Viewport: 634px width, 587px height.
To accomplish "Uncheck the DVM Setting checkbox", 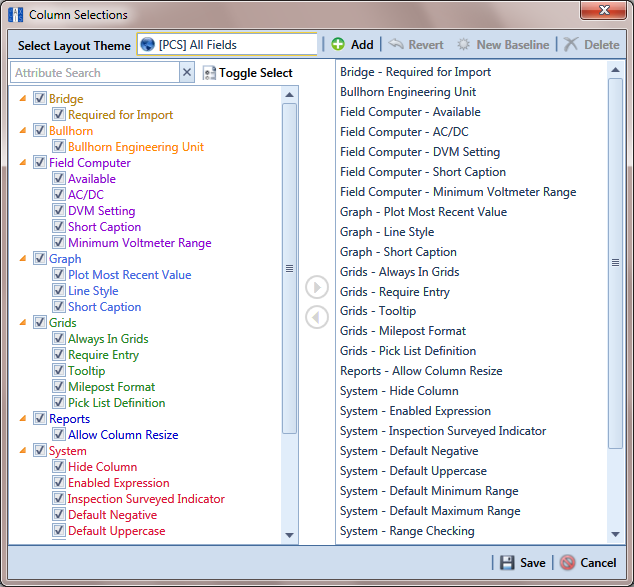I will pos(59,210).
